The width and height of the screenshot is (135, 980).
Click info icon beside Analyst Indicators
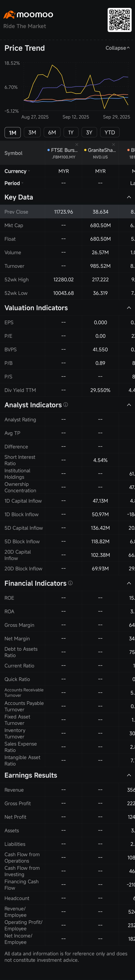coord(66,404)
